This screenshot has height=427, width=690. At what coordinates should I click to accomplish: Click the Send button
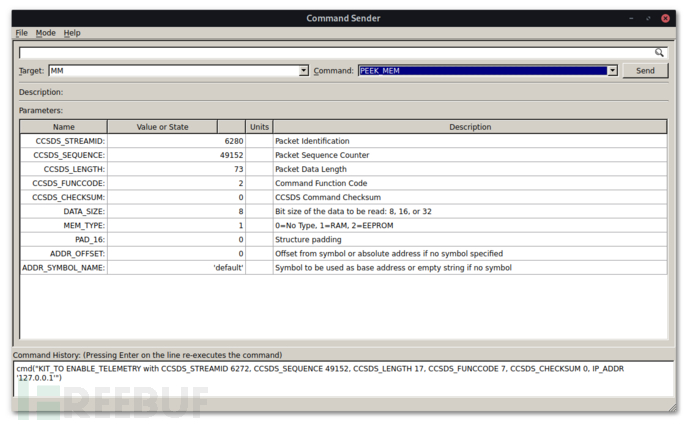[x=645, y=70]
